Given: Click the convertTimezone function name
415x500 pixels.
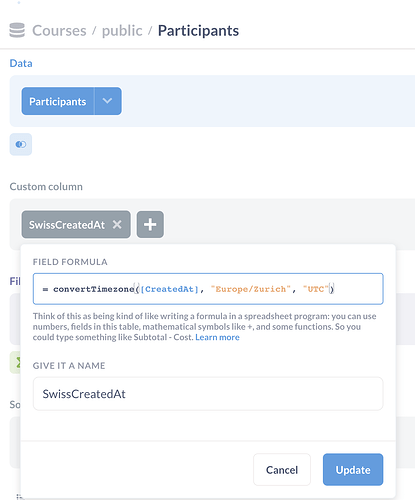Looking at the screenshot, I should [94, 289].
